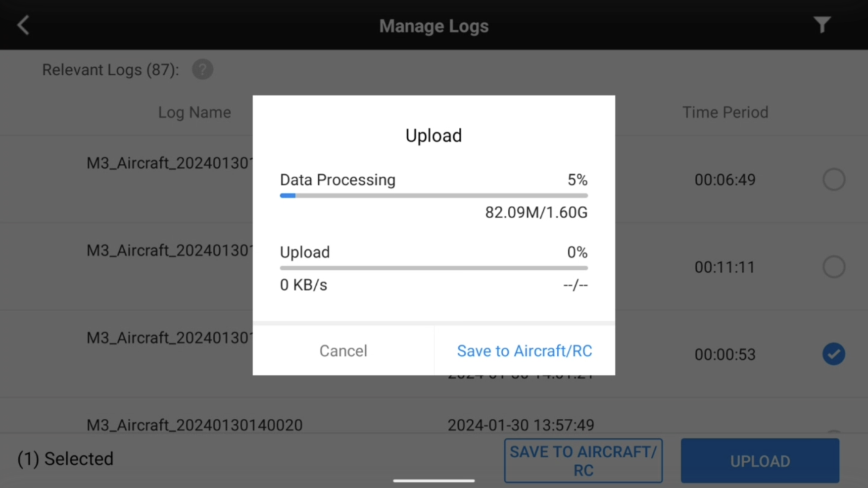Click the 0 KB/s upload speed text

[x=303, y=285]
